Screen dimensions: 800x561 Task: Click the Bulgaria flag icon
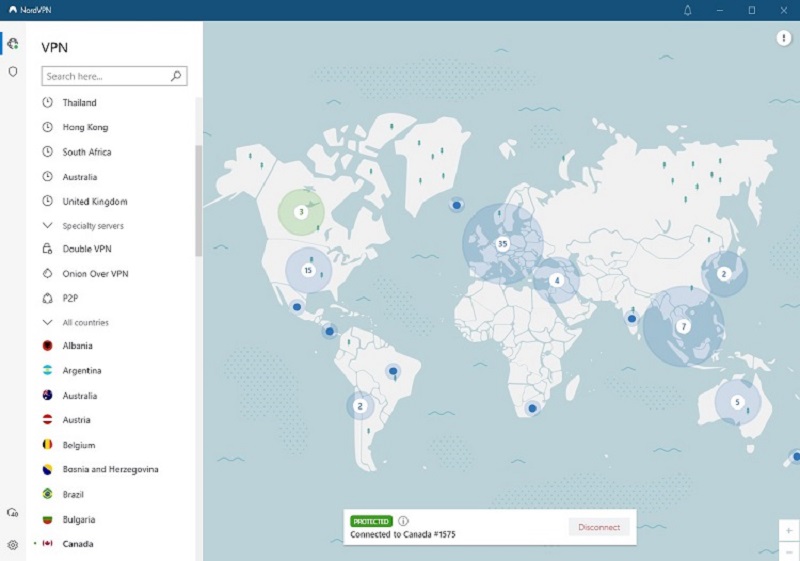point(47,520)
